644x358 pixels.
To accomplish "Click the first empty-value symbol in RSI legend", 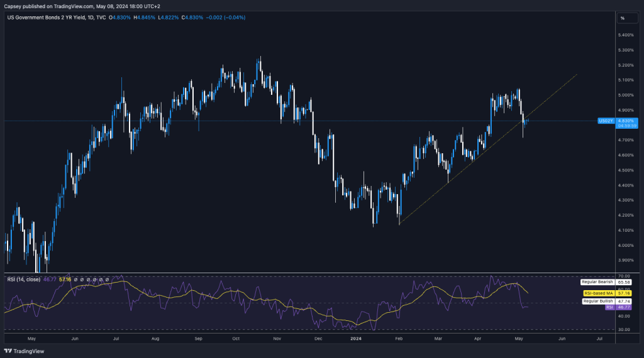I will pyautogui.click(x=75, y=279).
